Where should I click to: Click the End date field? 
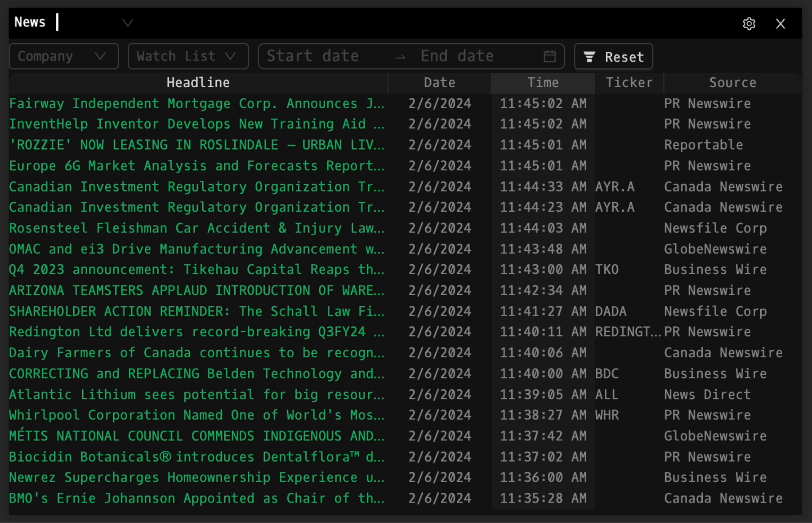457,56
